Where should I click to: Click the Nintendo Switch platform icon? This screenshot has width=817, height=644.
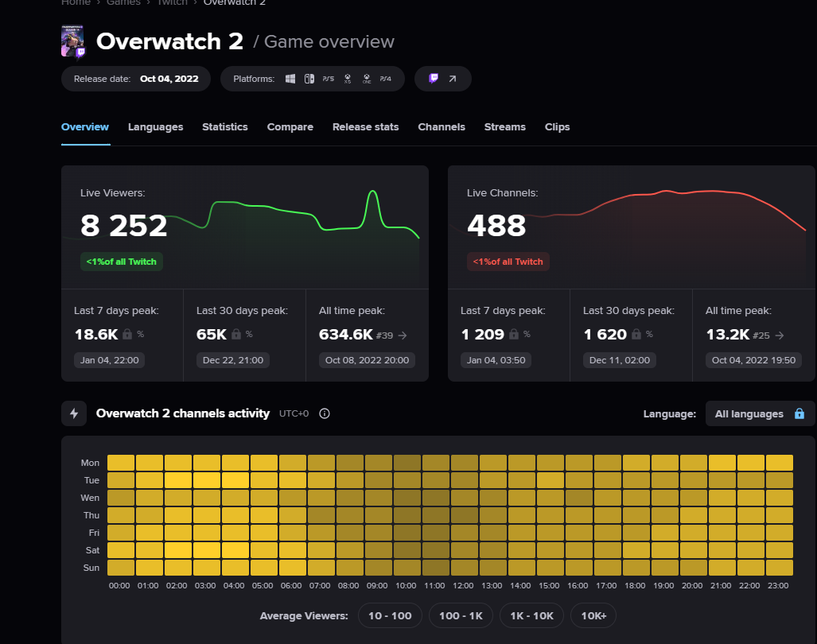pyautogui.click(x=309, y=79)
